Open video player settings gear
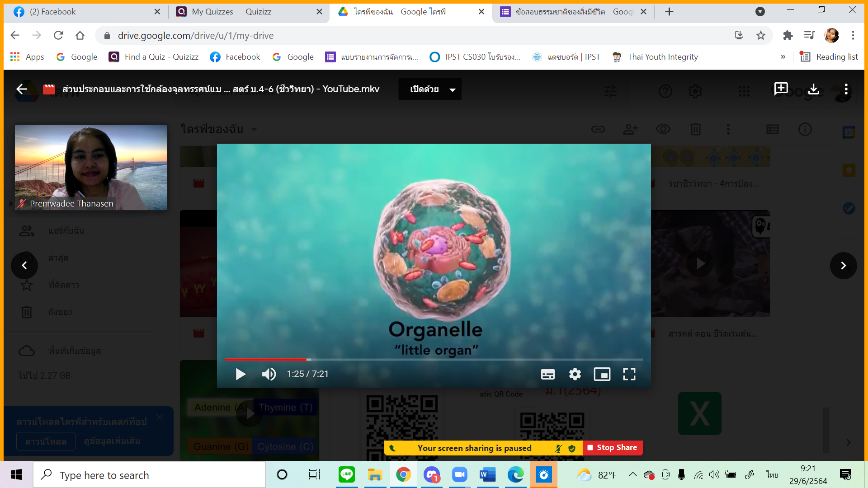 575,374
